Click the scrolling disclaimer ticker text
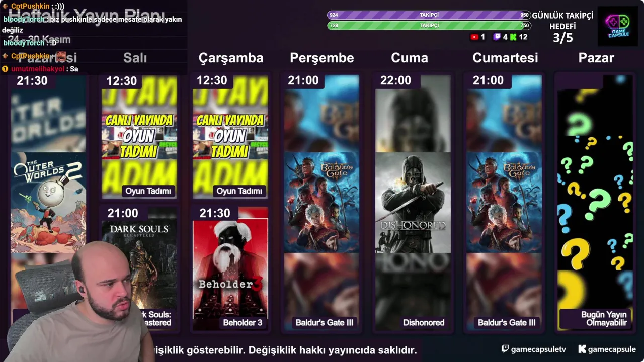 [285, 350]
